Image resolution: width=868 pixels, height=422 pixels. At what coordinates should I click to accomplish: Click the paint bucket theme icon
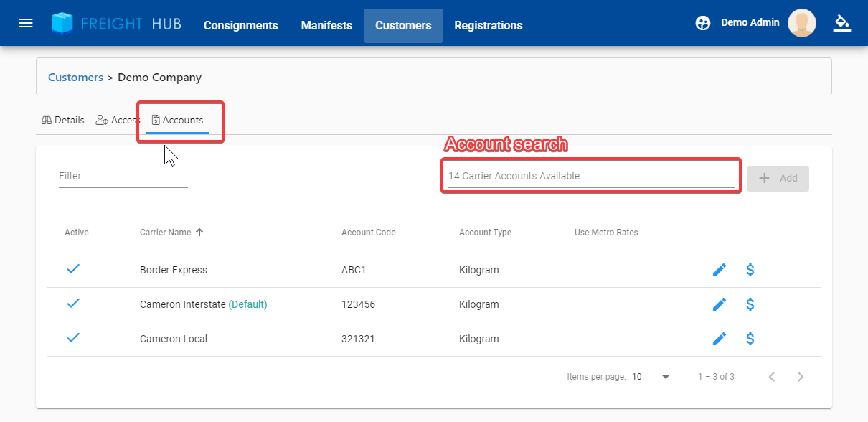click(x=841, y=23)
